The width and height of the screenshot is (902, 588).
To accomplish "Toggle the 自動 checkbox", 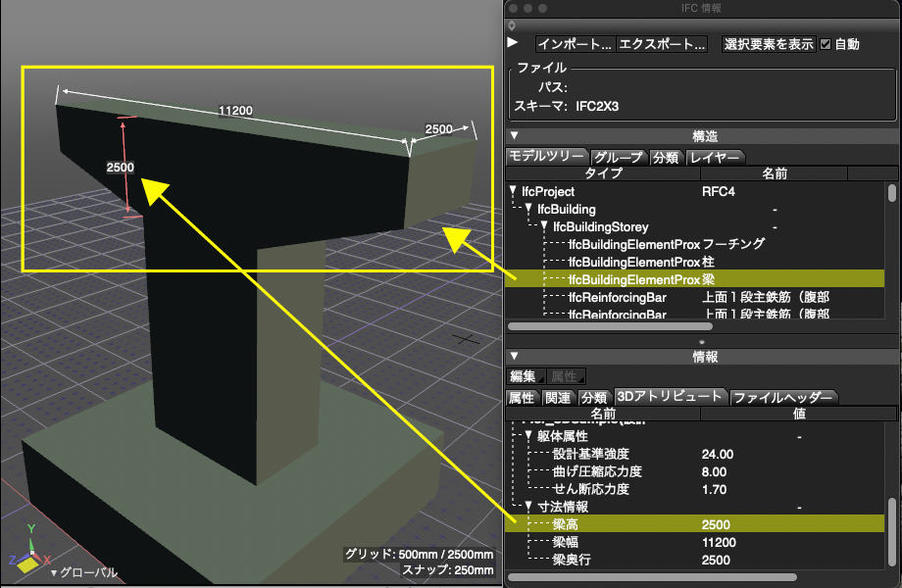I will pos(826,44).
